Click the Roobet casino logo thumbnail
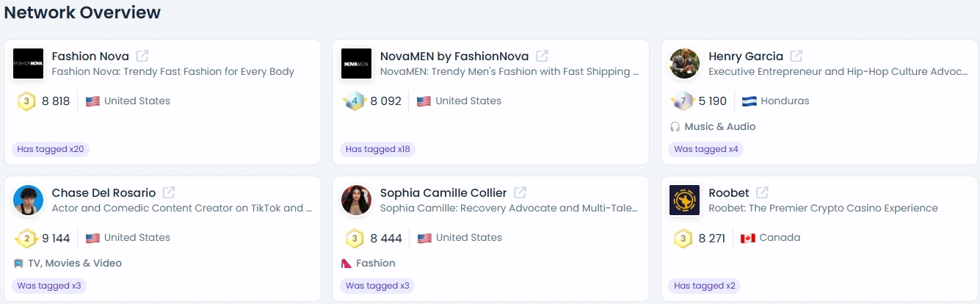 684,200
